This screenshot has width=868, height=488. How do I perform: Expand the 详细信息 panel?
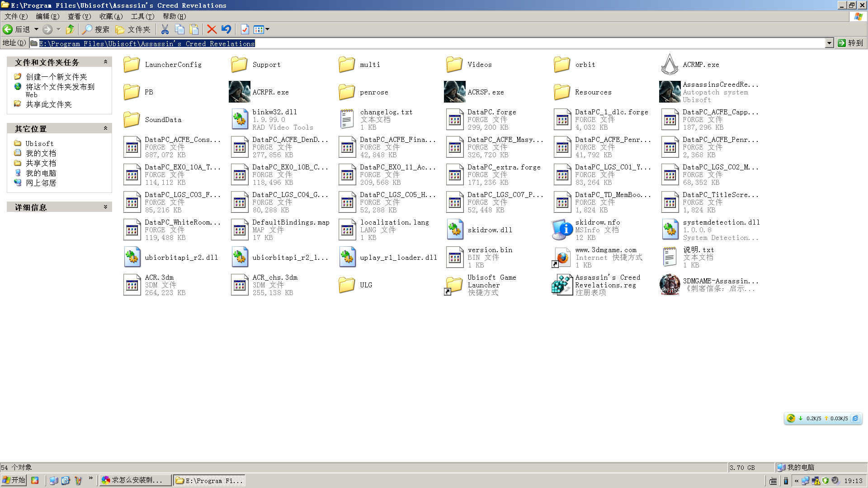pyautogui.click(x=105, y=207)
